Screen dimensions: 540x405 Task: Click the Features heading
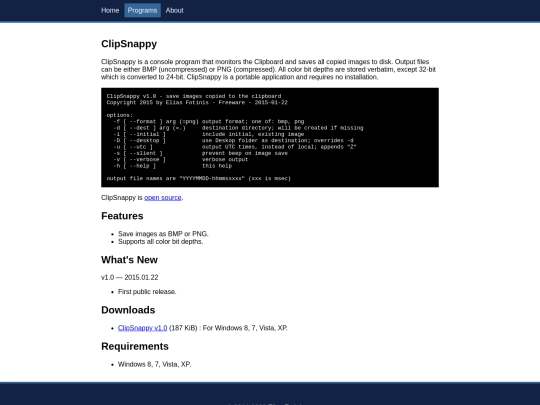point(122,216)
